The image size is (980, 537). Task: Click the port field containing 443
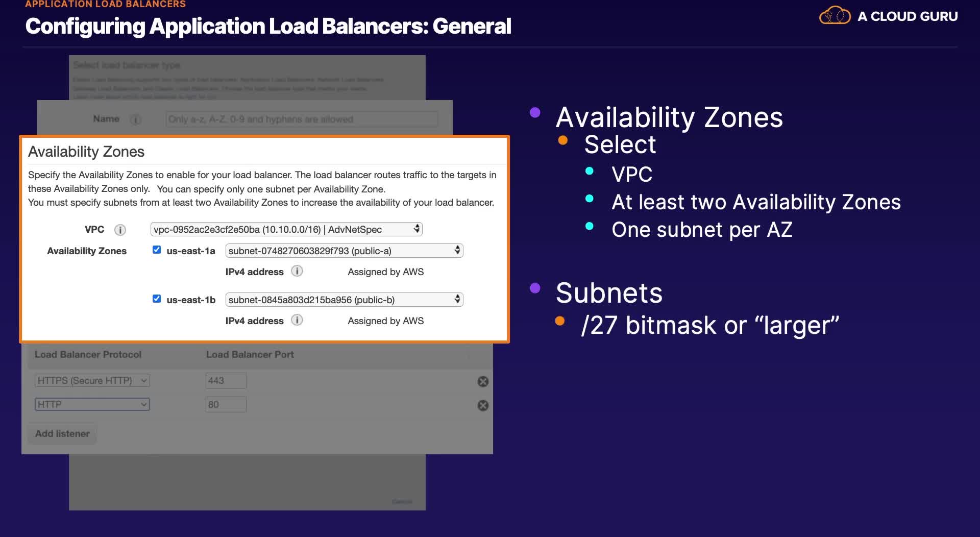click(x=226, y=380)
